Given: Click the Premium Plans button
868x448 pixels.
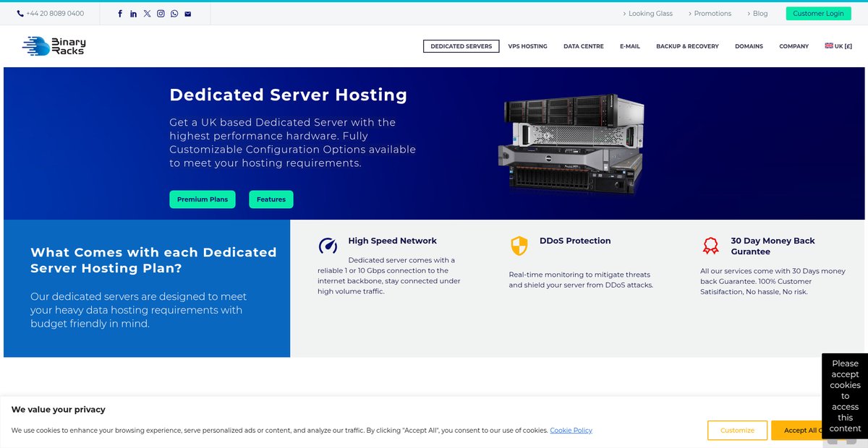Looking at the screenshot, I should [203, 199].
